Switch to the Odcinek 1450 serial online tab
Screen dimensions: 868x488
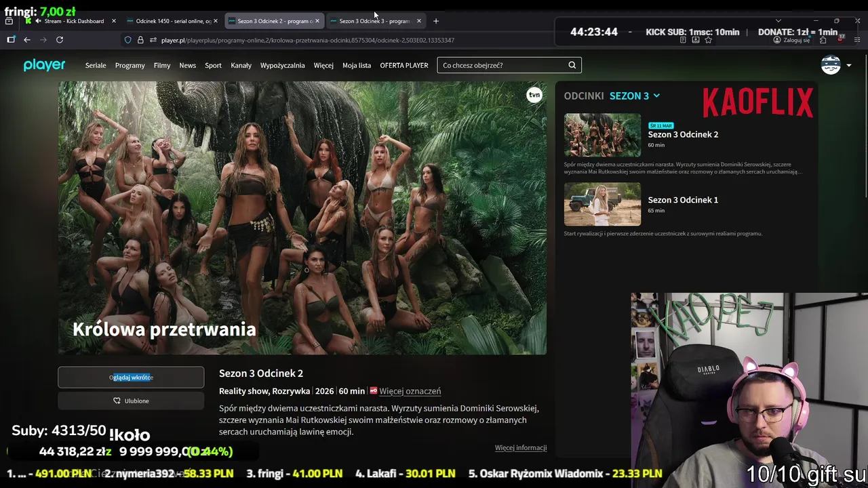pyautogui.click(x=173, y=21)
